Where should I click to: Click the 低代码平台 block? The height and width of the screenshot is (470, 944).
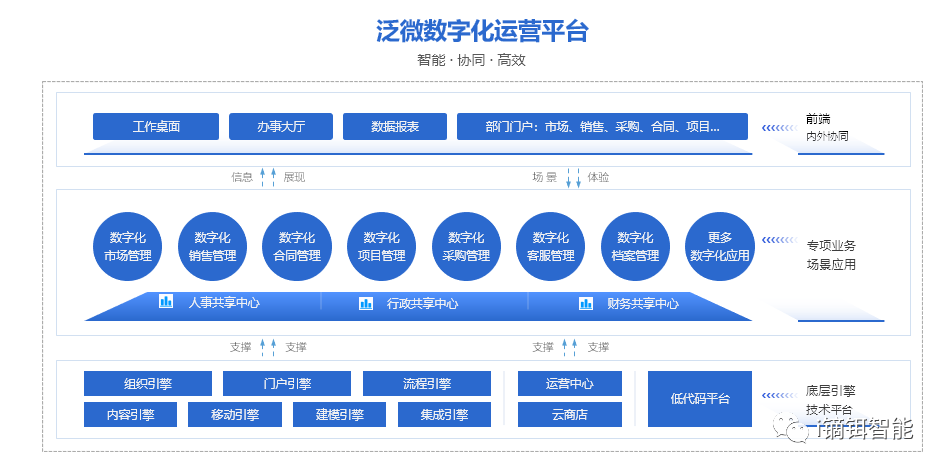pos(699,399)
